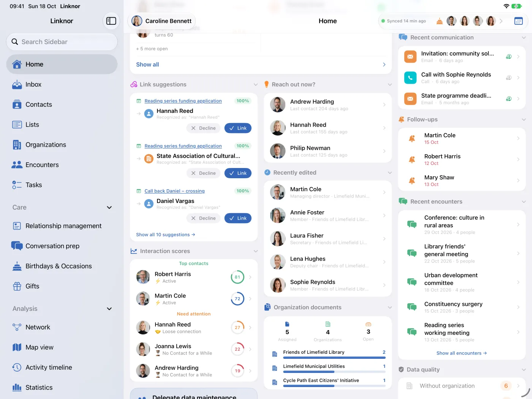This screenshot has height=399, width=532.
Task: Open the Call back Daniel – crossing link
Action: [174, 191]
